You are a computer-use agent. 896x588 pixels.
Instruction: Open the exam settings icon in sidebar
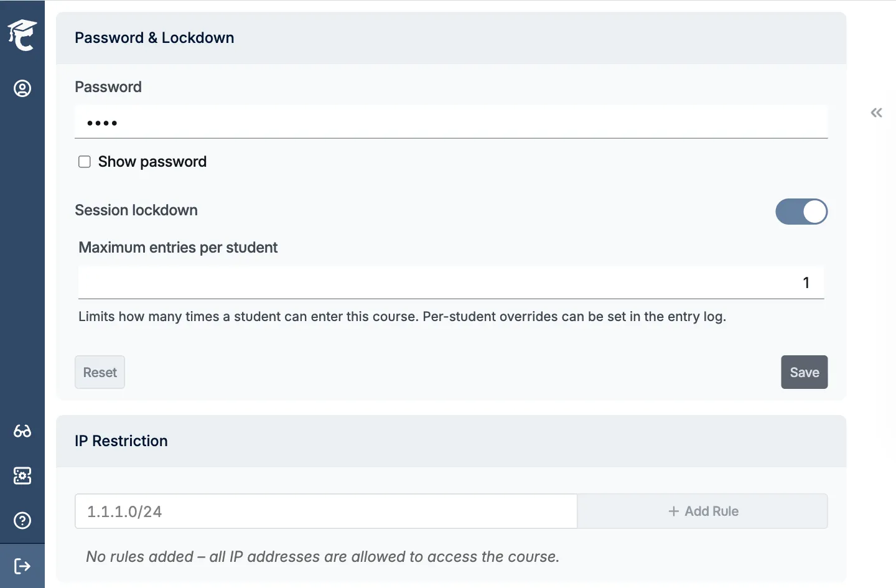tap(22, 476)
